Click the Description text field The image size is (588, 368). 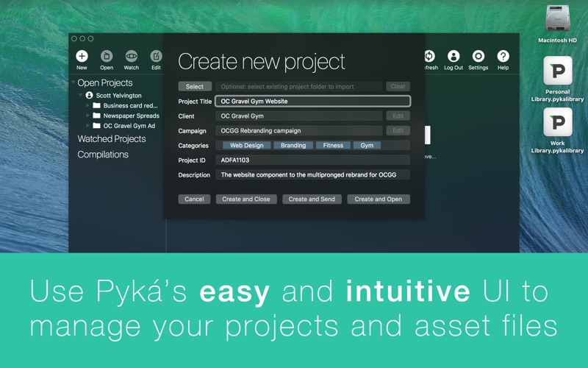click(x=313, y=174)
